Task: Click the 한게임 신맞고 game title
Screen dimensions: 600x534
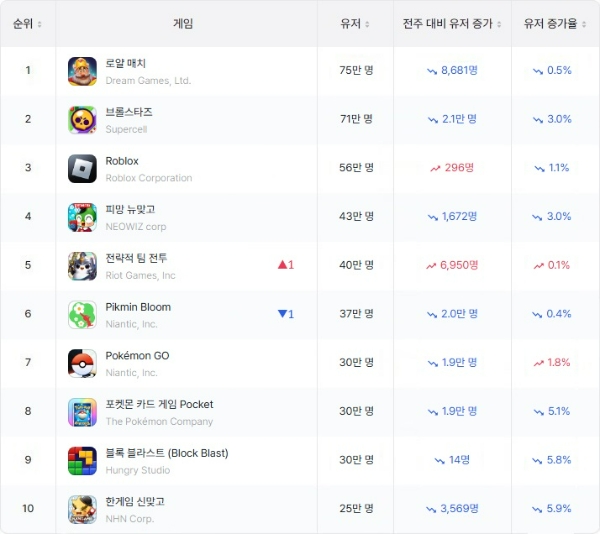Action: point(135,501)
